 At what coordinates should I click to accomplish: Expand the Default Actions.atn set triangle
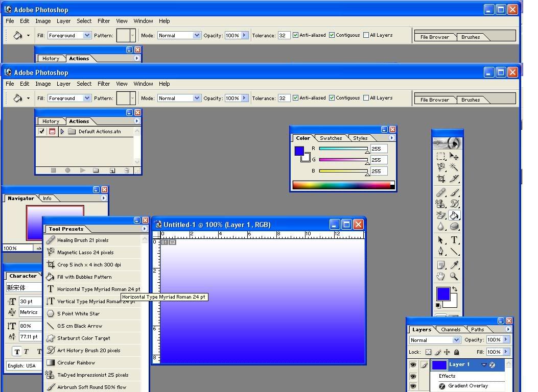(x=62, y=131)
